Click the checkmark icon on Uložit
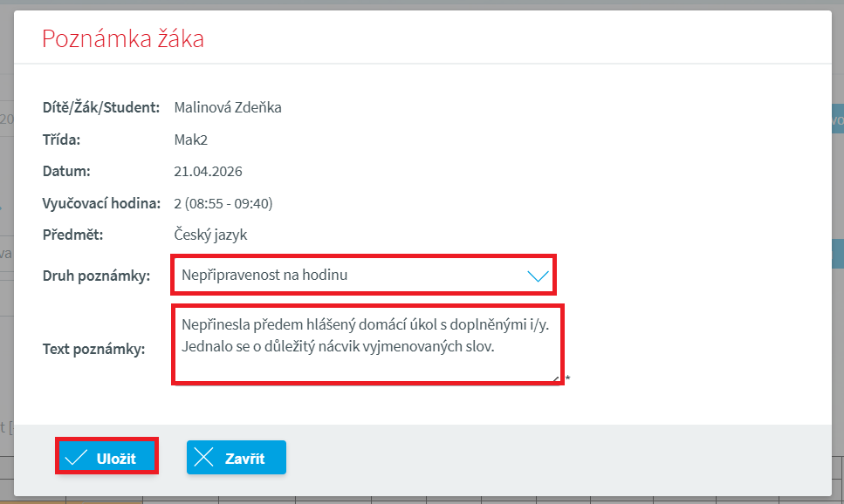 76,458
